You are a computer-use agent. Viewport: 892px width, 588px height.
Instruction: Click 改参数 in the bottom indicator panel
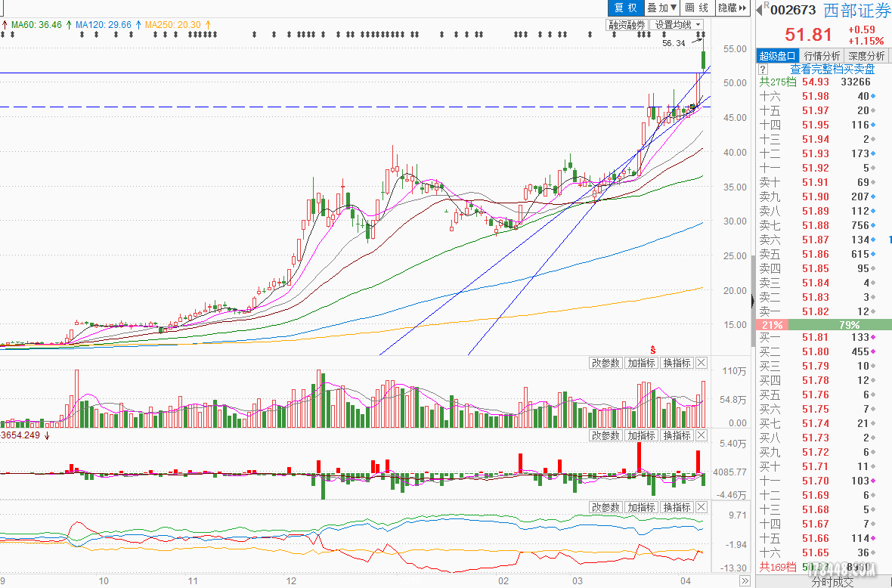[606, 507]
